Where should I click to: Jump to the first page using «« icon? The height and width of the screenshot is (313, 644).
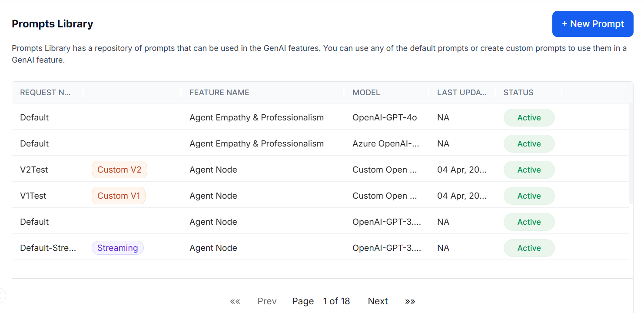pyautogui.click(x=235, y=301)
